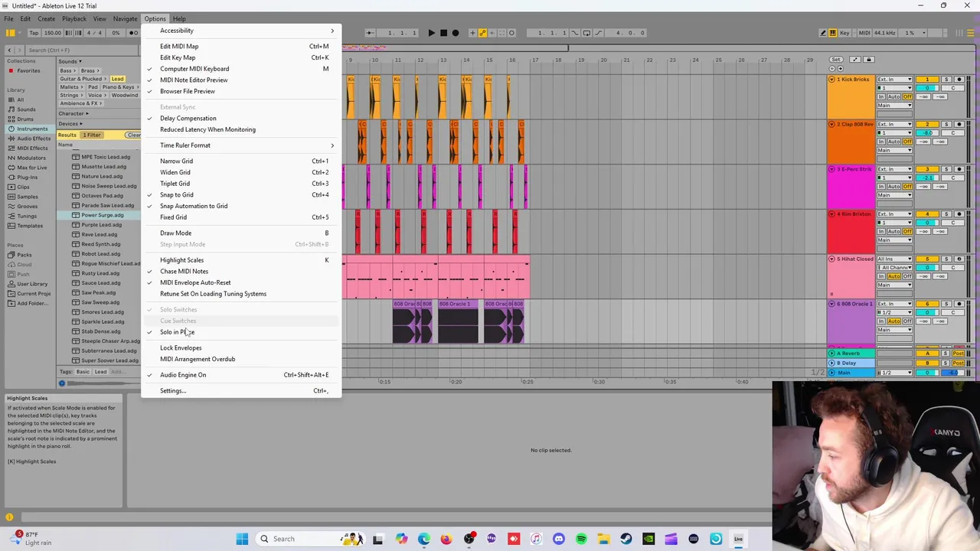The image size is (980, 551).
Task: Toggle MIDI Envelope Auto-Reset option
Action: tap(241, 282)
